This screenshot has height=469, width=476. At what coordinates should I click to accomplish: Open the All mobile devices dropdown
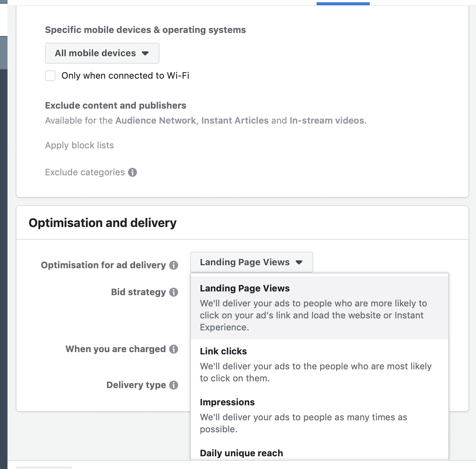[102, 53]
